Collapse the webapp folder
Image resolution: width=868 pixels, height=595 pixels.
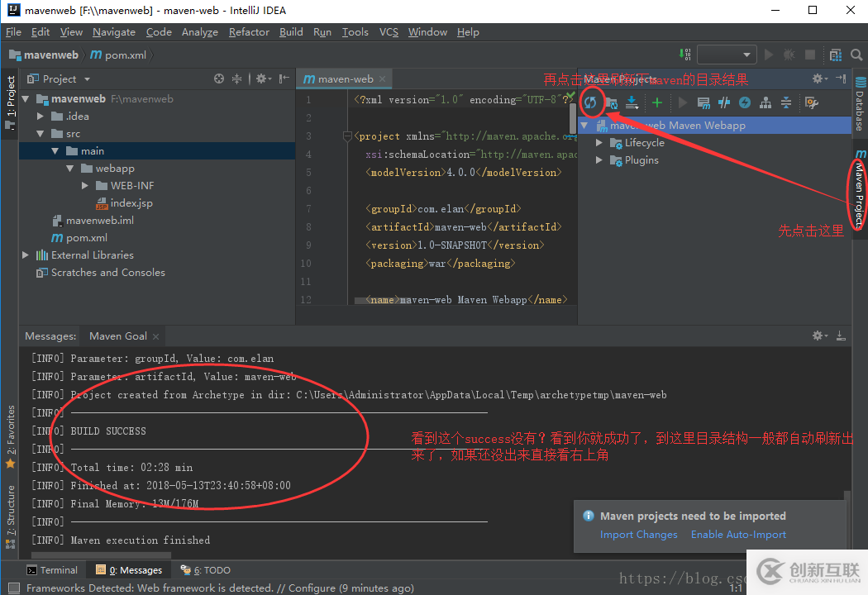[70, 168]
